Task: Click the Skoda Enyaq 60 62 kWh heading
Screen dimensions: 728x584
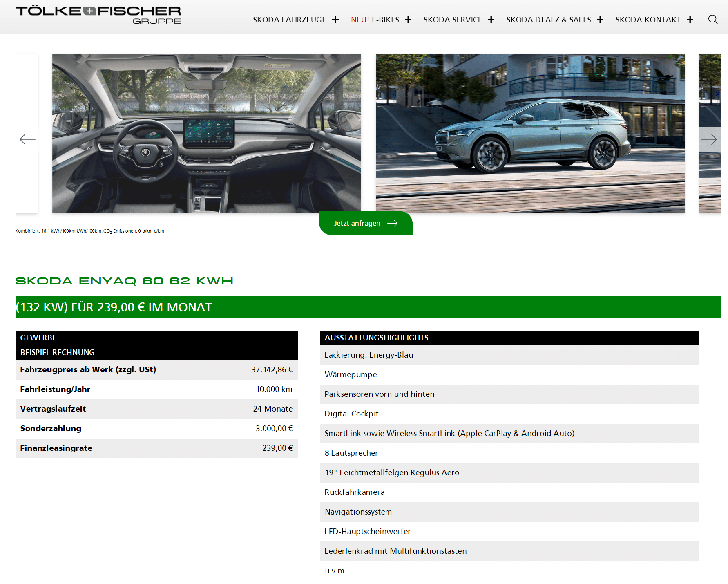Action: click(x=124, y=281)
